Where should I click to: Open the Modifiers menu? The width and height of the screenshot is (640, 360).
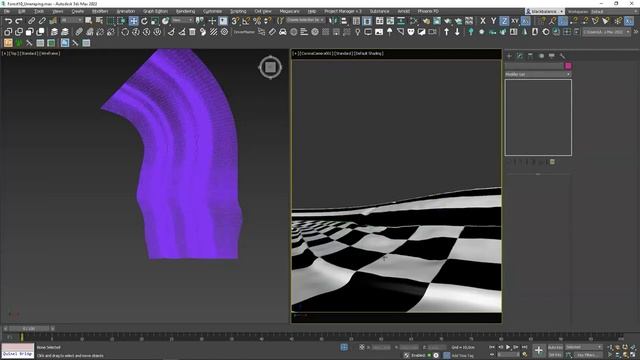(100, 11)
